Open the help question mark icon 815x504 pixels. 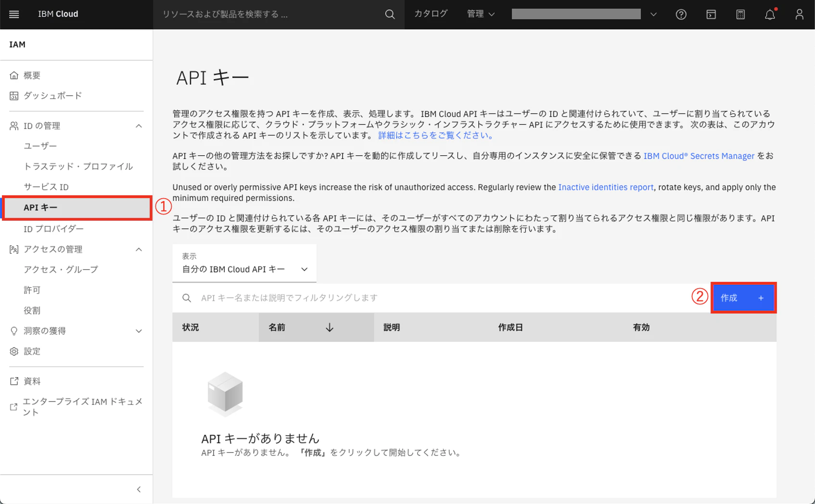click(681, 14)
